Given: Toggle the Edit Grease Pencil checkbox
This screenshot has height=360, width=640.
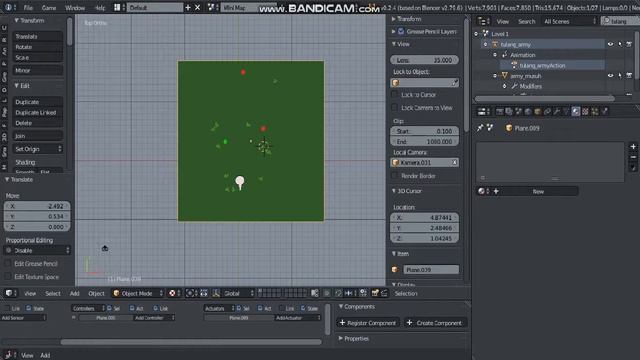Looking at the screenshot, I should click(8, 264).
